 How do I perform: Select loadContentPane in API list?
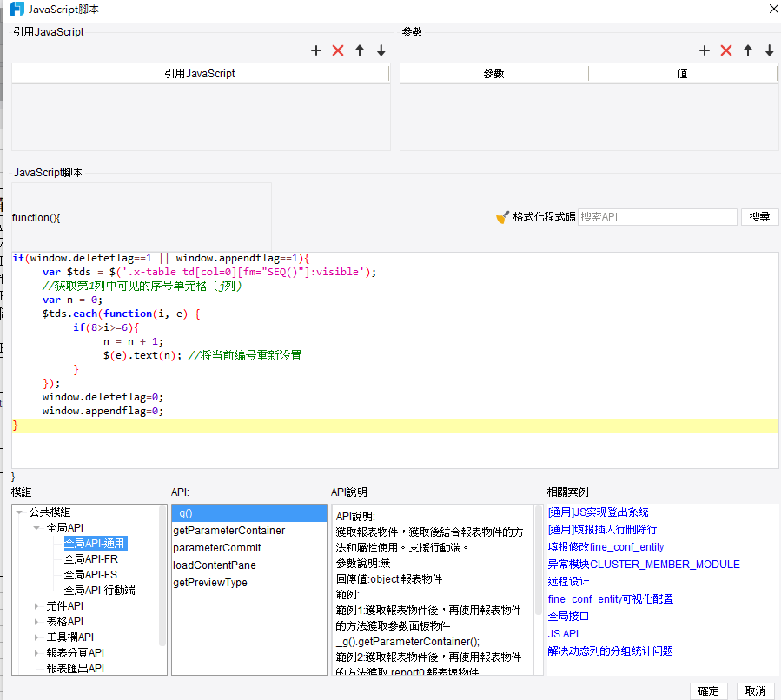[x=249, y=565]
